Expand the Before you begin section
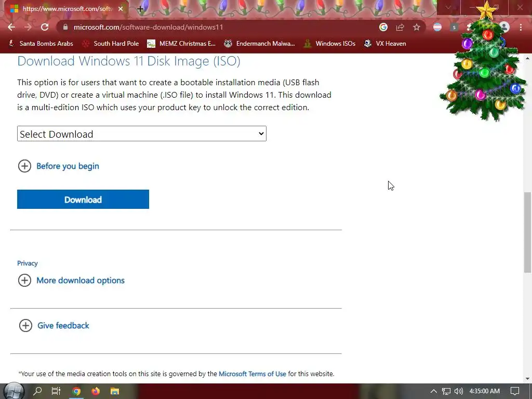Viewport: 532px width, 399px height. (x=58, y=166)
